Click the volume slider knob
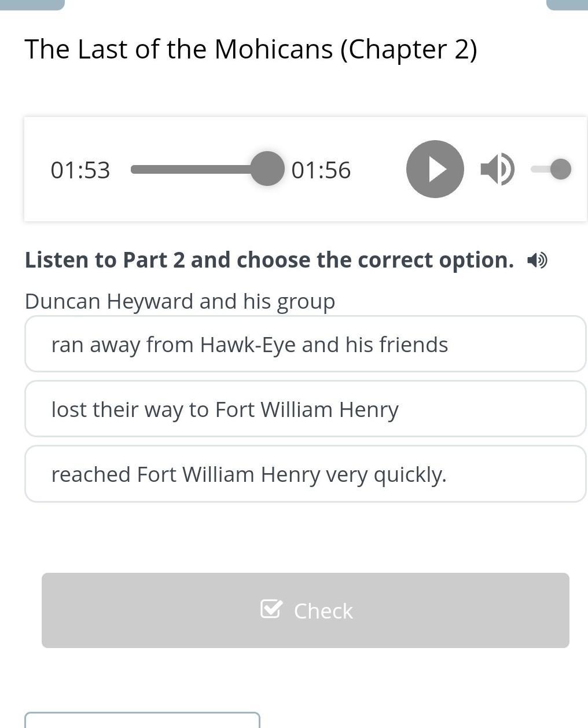 [560, 169]
